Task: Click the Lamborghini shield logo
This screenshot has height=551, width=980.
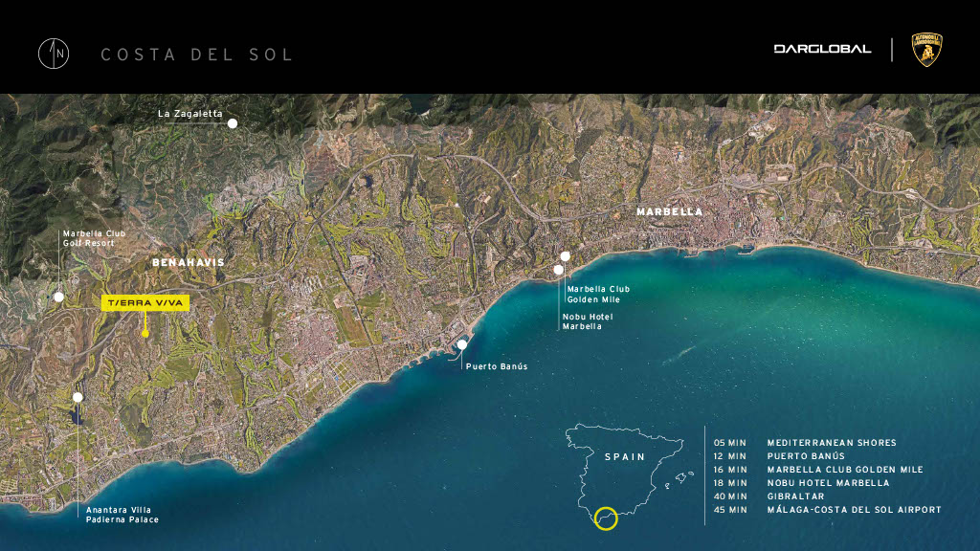Action: tap(926, 50)
